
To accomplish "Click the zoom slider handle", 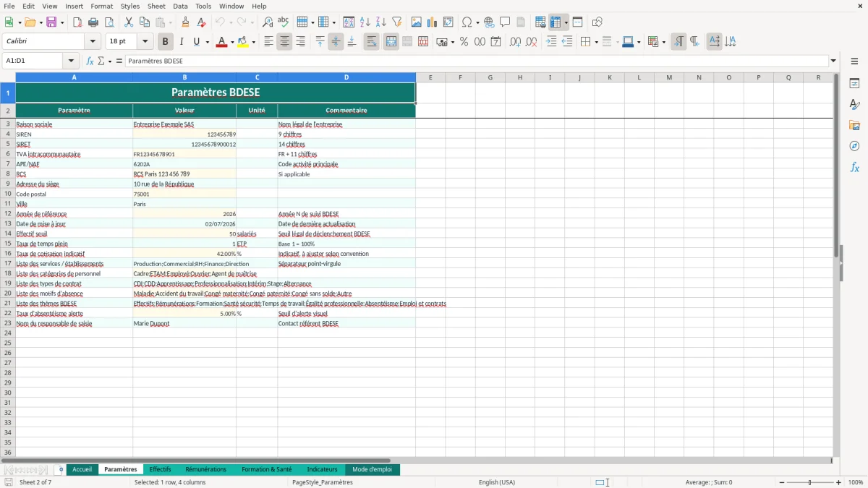I will pos(809,482).
